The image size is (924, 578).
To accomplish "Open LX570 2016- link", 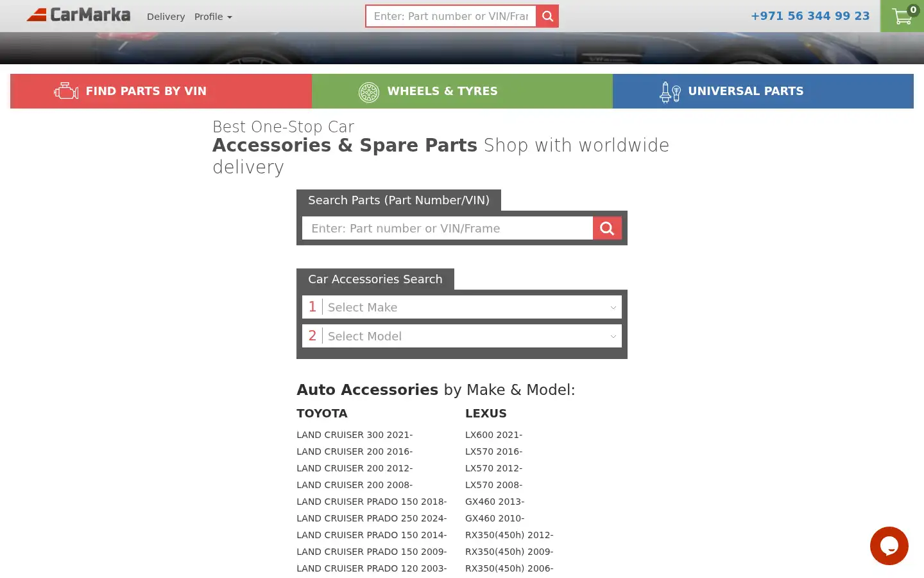I will point(494,451).
